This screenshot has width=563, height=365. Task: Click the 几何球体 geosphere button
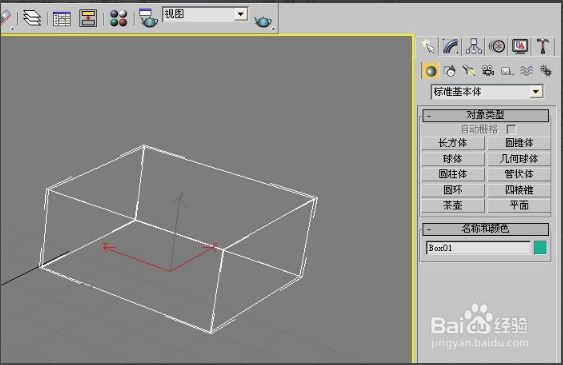point(519,159)
